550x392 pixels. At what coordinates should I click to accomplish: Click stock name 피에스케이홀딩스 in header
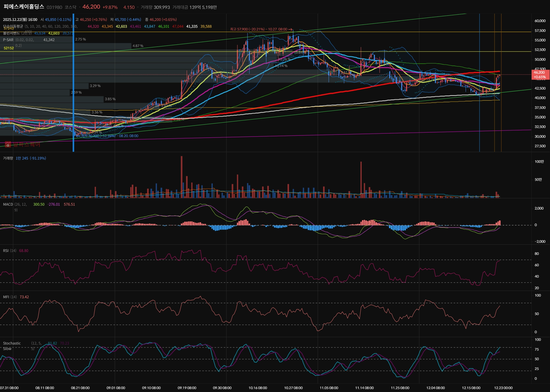(24, 7)
